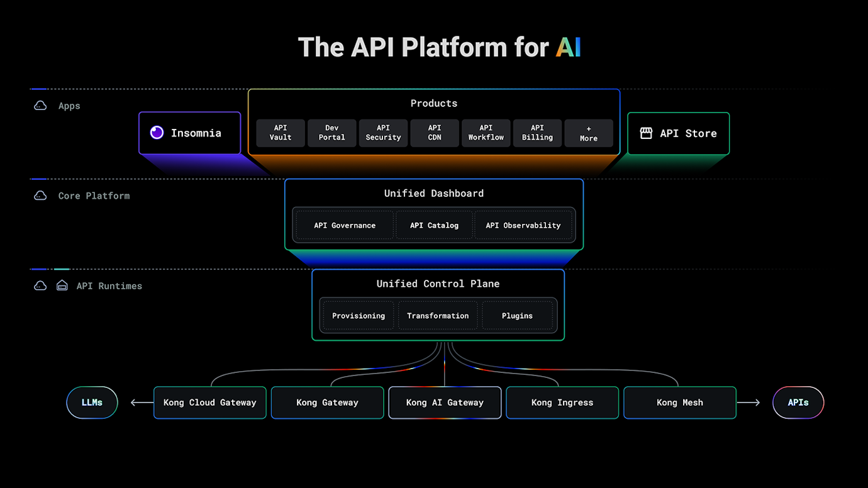Click the server icon beside API Runtimes
The image size is (868, 488).
click(62, 285)
